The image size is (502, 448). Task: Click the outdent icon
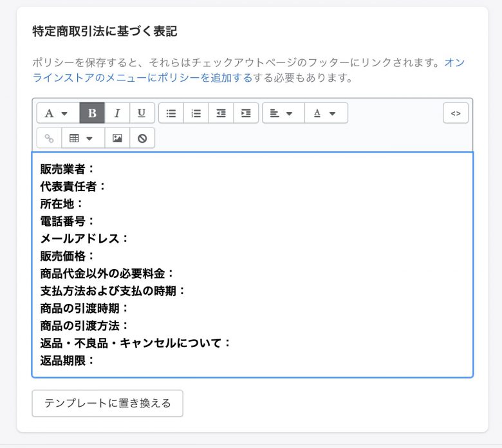tap(221, 113)
